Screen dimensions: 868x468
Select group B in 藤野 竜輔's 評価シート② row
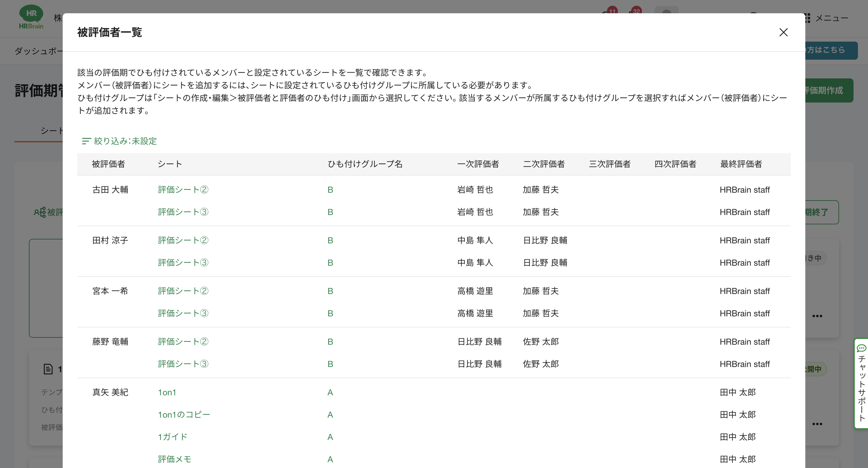click(330, 342)
